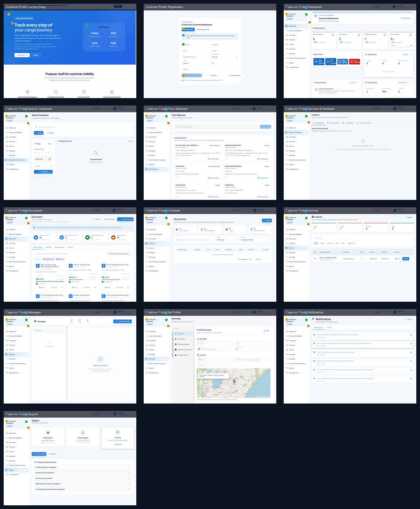420x509 pixels.
Task: Switch to Recent Uploads tab in Documents
Action: pyautogui.click(x=59, y=247)
